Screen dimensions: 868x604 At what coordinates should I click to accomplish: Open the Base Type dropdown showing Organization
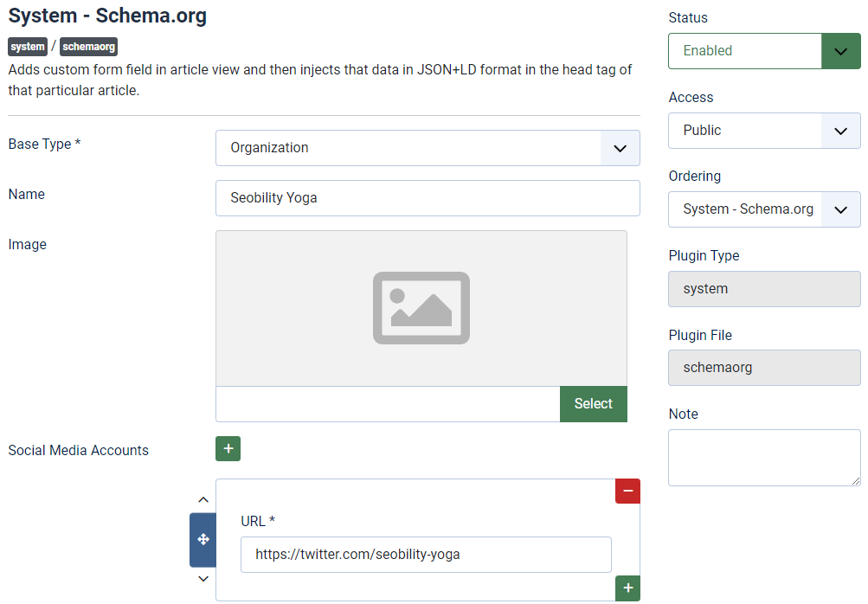(428, 148)
